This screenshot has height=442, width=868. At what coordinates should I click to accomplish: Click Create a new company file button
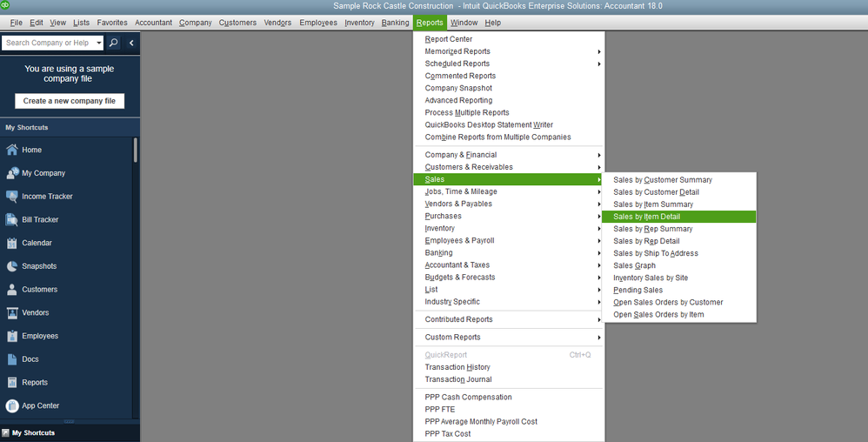pyautogui.click(x=70, y=101)
